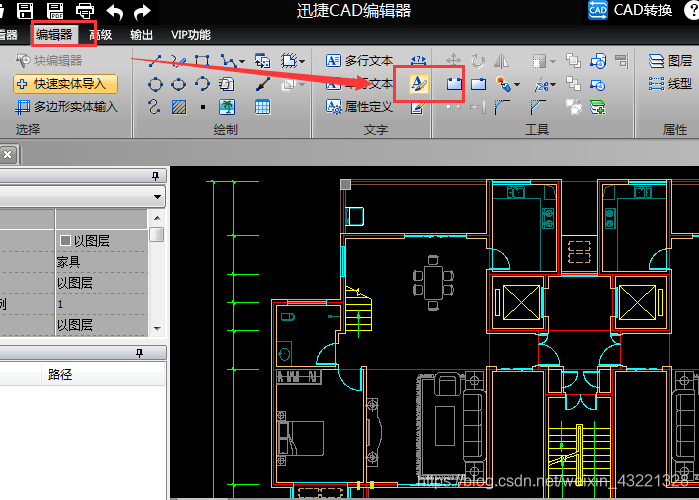
Task: Click the 以图层 color swatch box
Action: click(x=65, y=241)
